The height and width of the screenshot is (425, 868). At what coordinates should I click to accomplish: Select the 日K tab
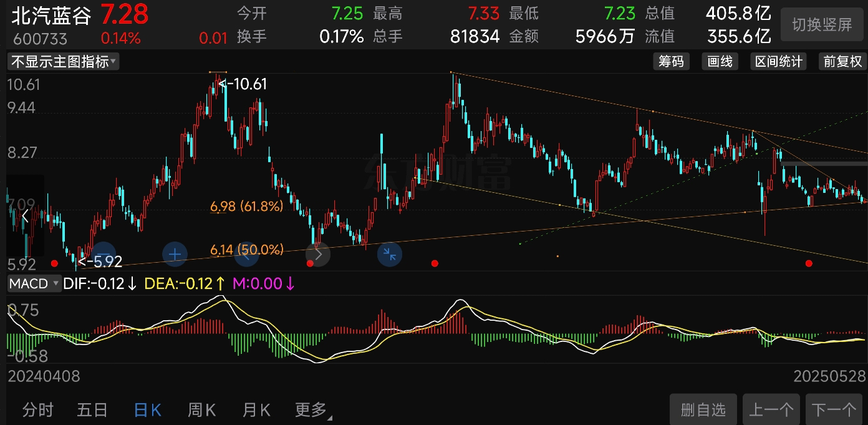pyautogui.click(x=147, y=410)
